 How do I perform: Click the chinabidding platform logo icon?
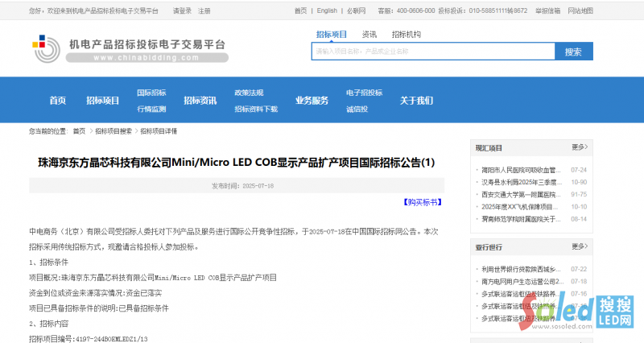47,49
